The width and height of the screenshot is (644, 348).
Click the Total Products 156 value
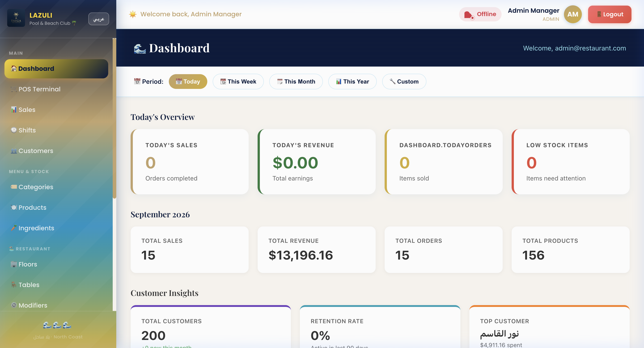point(533,255)
